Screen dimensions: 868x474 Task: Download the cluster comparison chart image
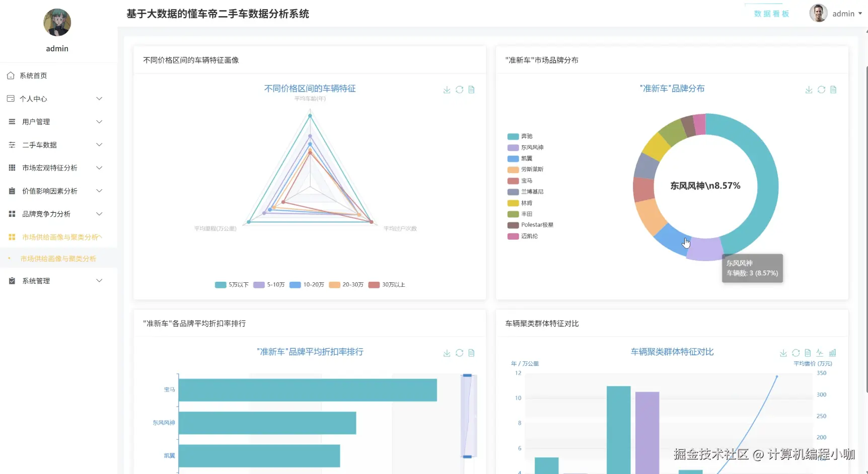[x=783, y=353]
